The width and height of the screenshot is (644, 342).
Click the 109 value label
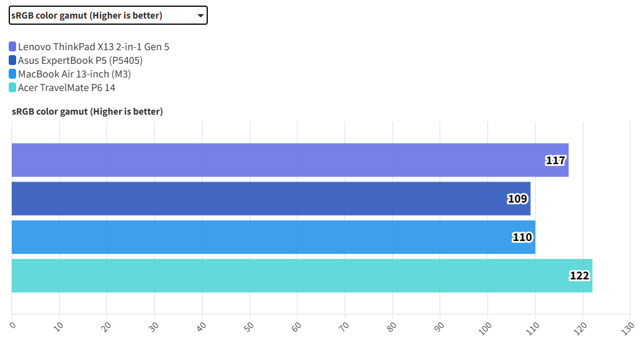click(517, 199)
